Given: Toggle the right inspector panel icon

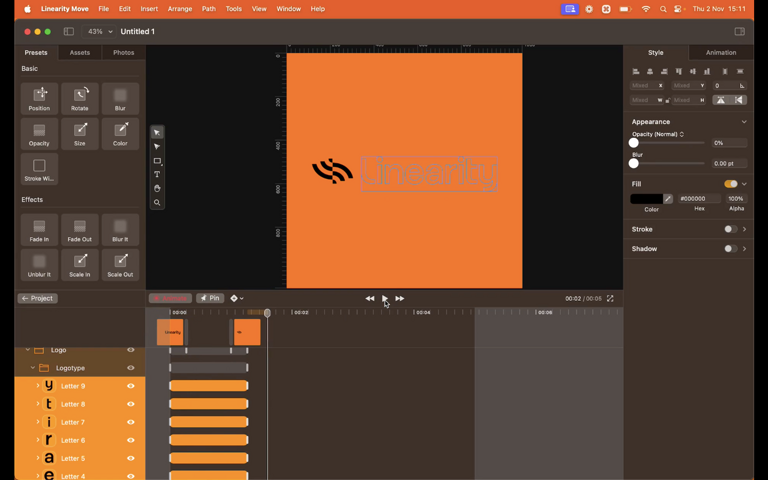Looking at the screenshot, I should 740,31.
